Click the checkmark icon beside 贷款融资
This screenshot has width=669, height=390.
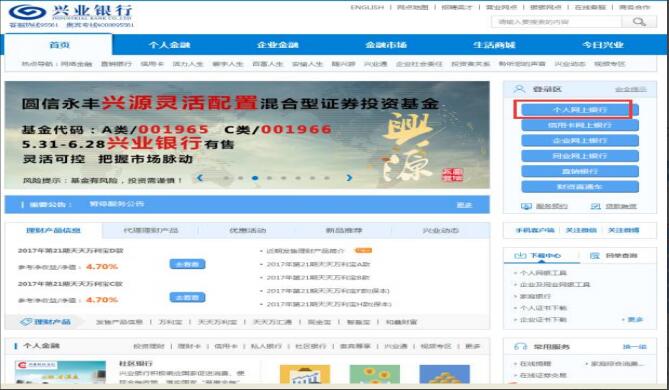pos(595,207)
